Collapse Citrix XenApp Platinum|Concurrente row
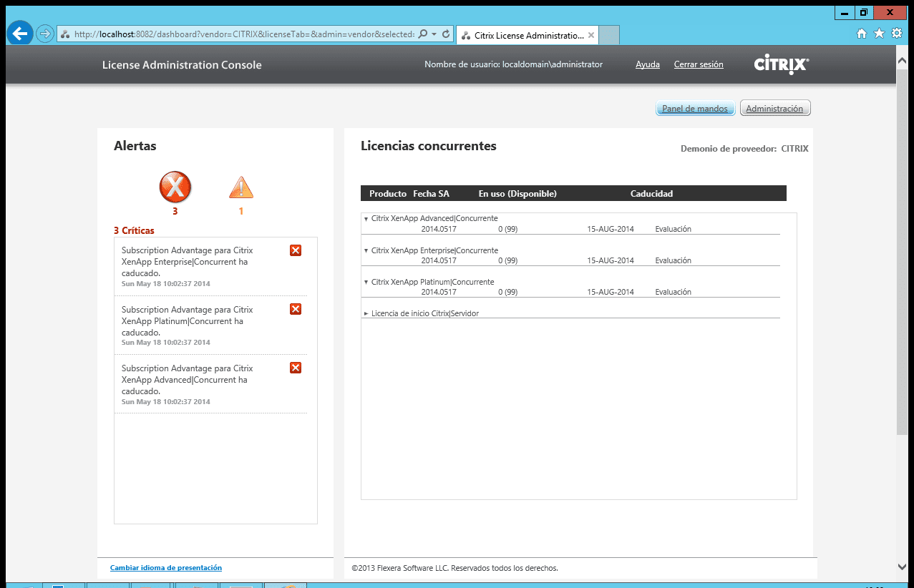 point(366,282)
